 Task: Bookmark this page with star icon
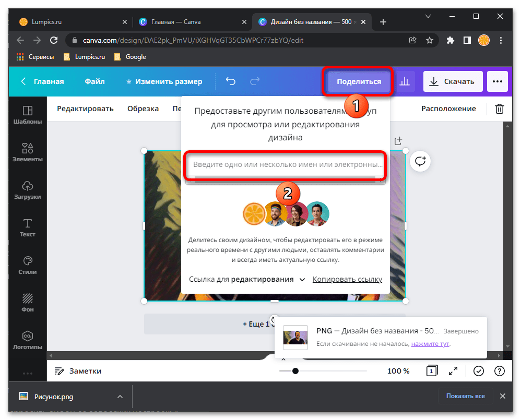click(x=429, y=41)
